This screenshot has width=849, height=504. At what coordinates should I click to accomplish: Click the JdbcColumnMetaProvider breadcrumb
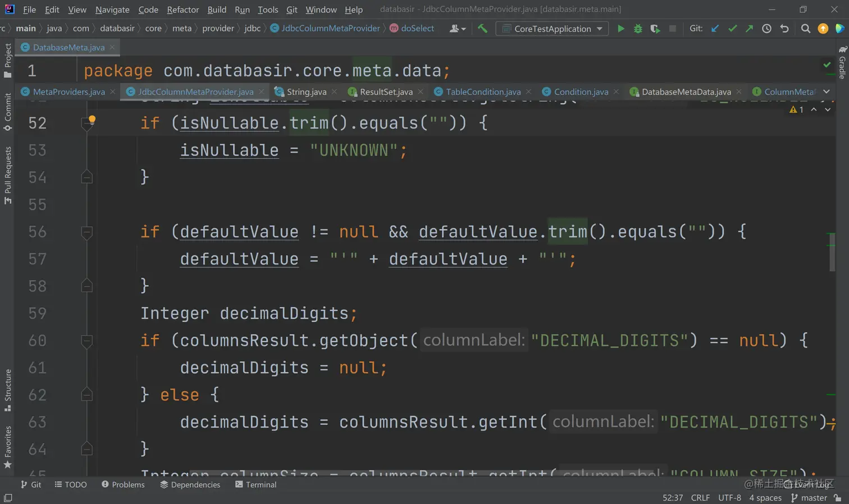click(325, 29)
